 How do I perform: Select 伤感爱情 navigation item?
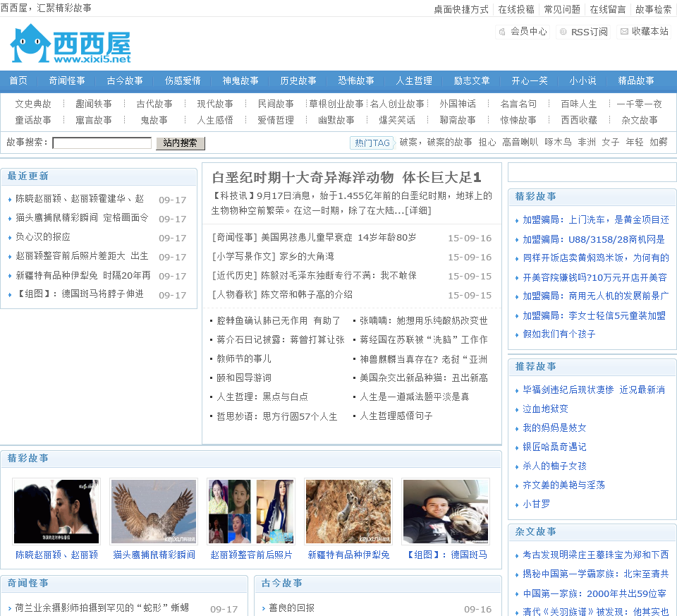(x=183, y=80)
